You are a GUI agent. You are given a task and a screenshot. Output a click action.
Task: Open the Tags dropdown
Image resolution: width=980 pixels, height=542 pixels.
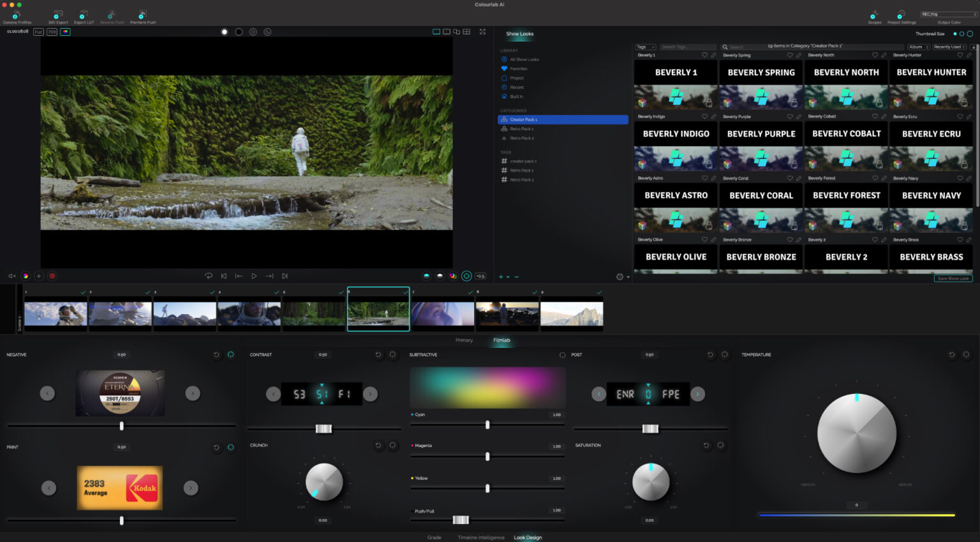tap(645, 47)
